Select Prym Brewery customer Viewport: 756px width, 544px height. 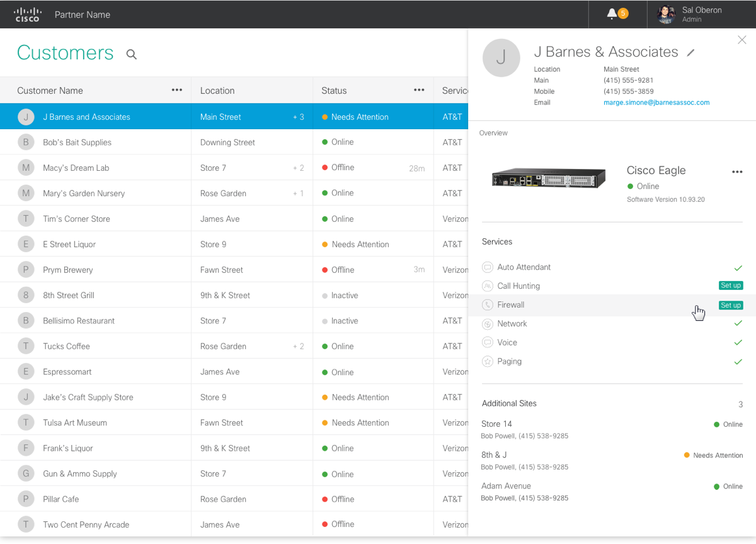pos(68,270)
